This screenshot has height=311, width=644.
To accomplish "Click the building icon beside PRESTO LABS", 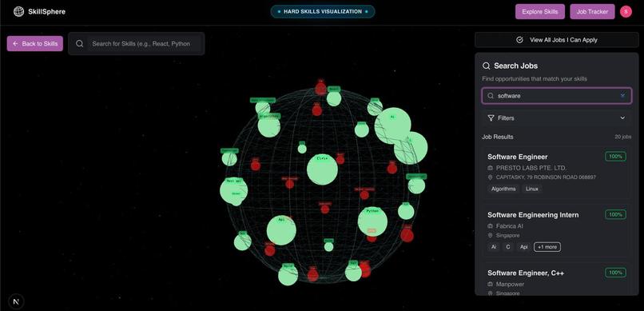I will pos(490,168).
